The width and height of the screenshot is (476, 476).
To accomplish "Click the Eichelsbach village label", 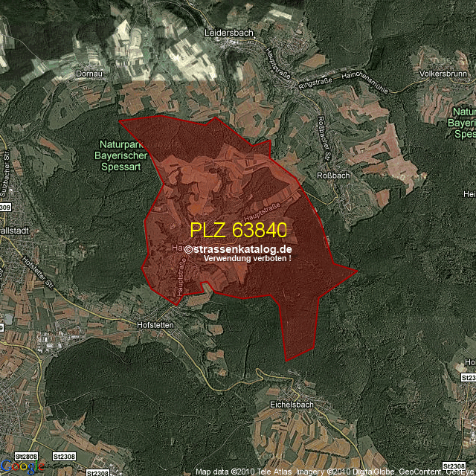I will (x=277, y=405).
